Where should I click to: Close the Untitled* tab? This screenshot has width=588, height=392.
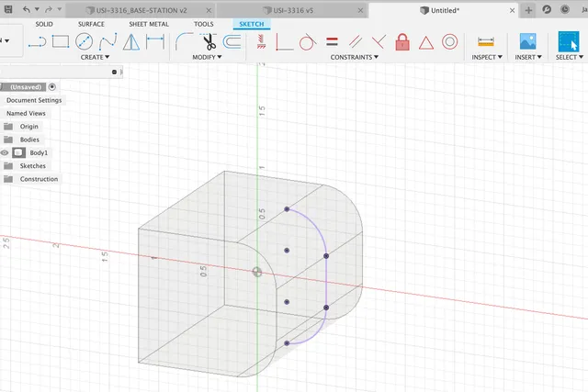tap(512, 10)
